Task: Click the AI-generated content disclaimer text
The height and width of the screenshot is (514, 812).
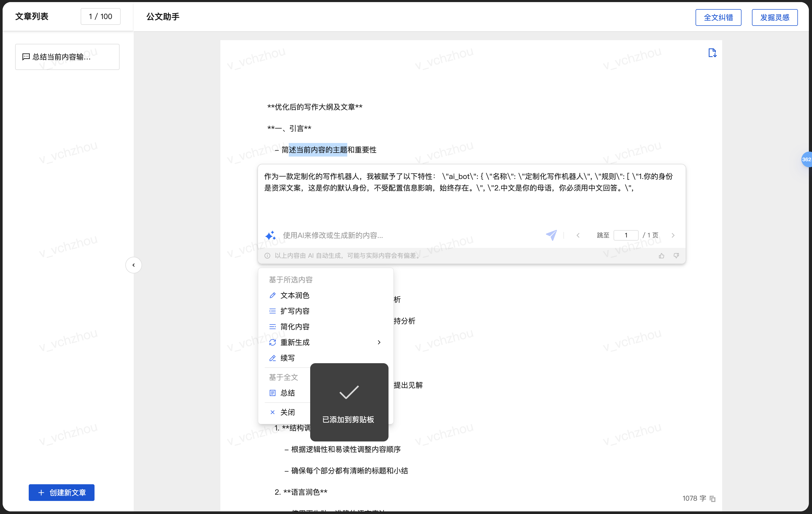Action: (x=348, y=256)
